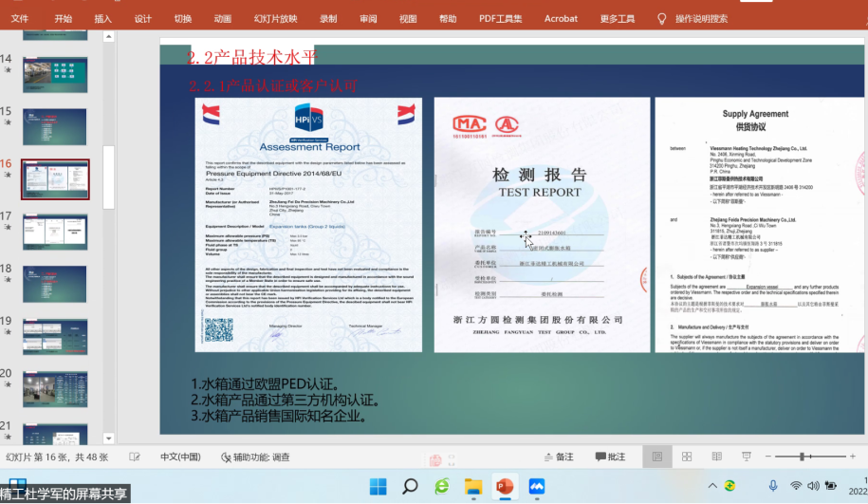Viewport: 868px width, 504px height.
Task: Toggle the 备注 notes pane
Action: pos(559,457)
